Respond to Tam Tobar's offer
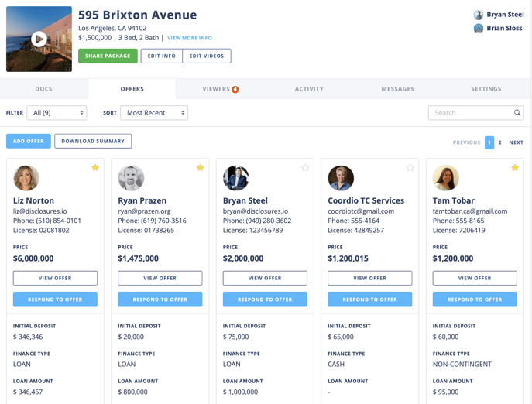Viewport: 532px width, 404px height. [x=475, y=300]
